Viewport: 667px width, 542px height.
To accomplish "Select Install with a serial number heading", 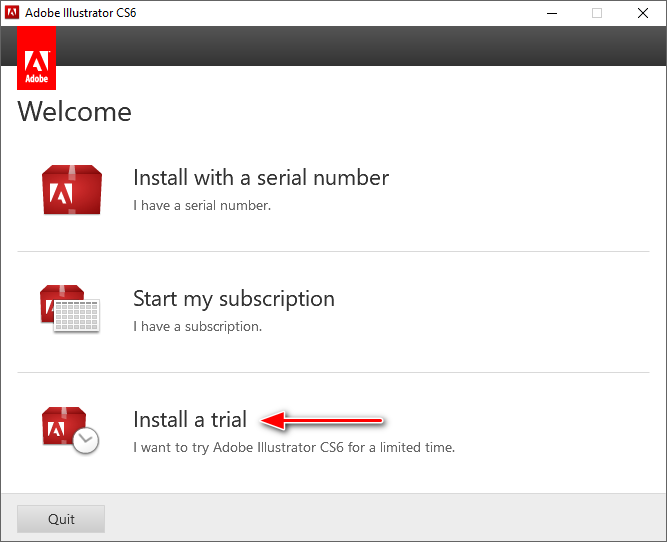I will click(260, 178).
